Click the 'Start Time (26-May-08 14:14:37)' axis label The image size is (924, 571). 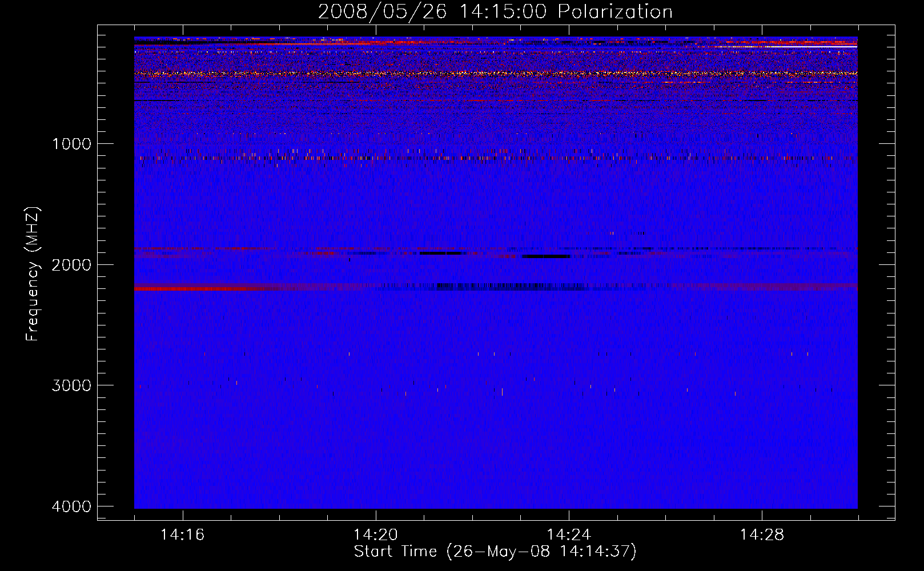click(495, 552)
